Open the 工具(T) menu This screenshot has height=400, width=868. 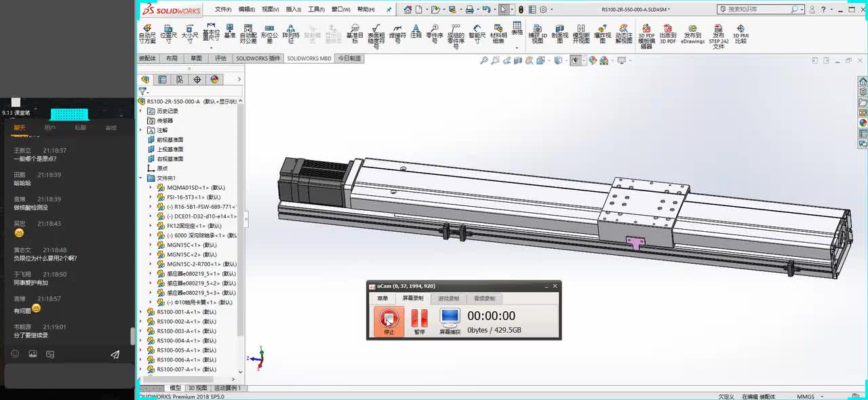(x=317, y=9)
